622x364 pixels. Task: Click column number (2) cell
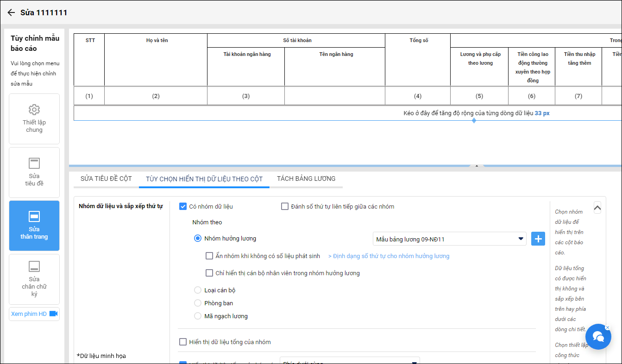point(156,96)
